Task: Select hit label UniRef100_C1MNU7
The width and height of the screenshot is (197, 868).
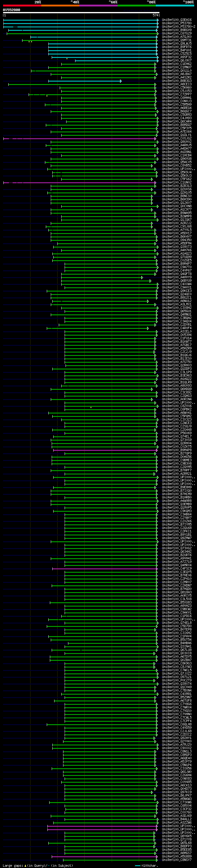Action: (176, 67)
